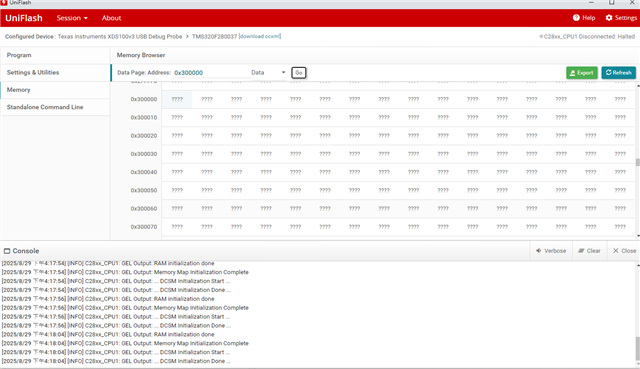Select row address 0x300050
The height and width of the screenshot is (369, 640).
[x=144, y=190]
